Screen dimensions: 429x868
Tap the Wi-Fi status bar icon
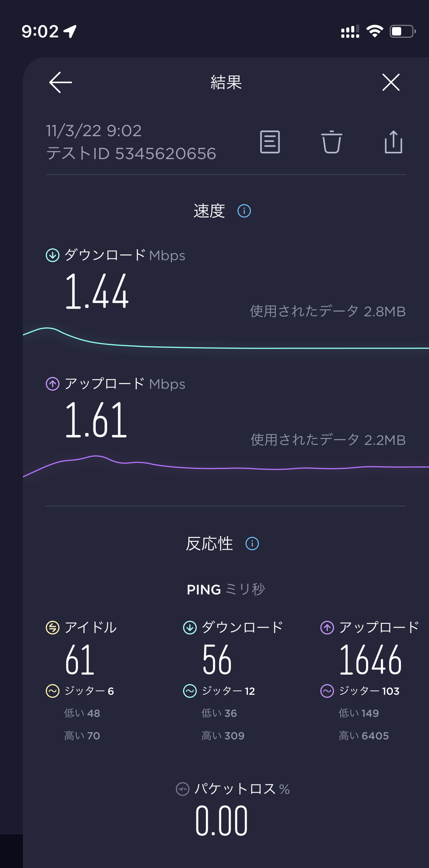374,31
